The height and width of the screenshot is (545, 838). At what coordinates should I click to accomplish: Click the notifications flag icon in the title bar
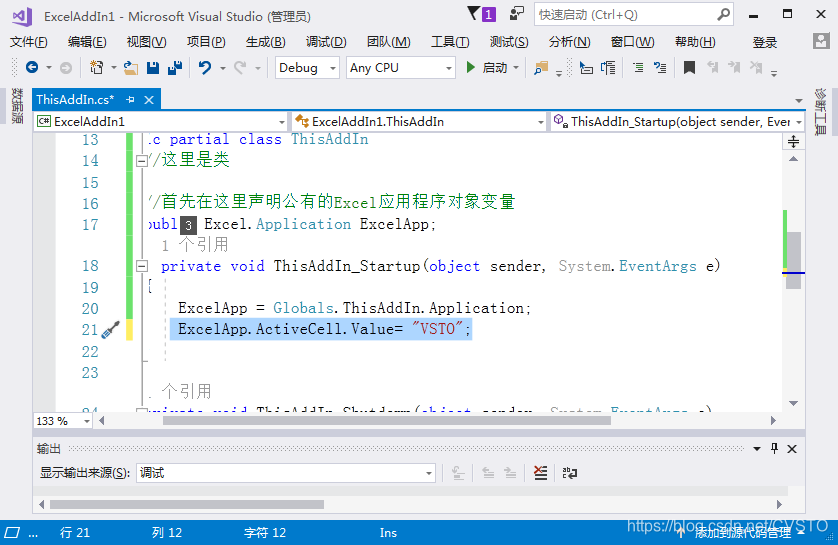[482, 13]
